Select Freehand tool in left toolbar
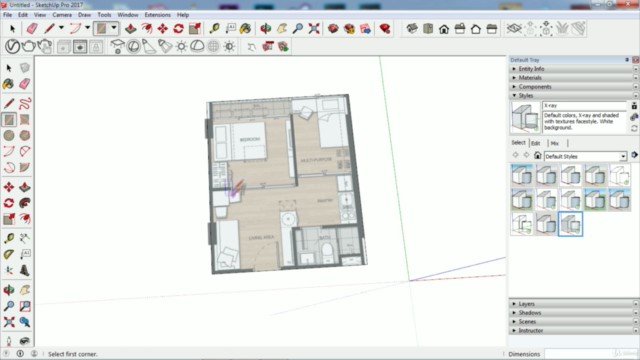 coord(25,103)
